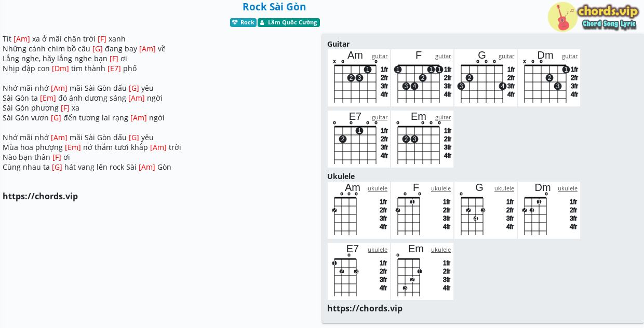This screenshot has height=328, width=644.
Task: Click the Rock genre tag
Action: click(243, 22)
